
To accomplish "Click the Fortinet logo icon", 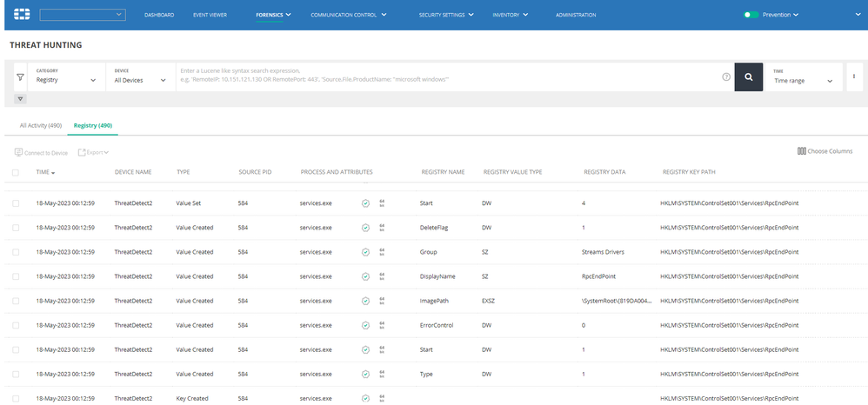I will coord(22,15).
